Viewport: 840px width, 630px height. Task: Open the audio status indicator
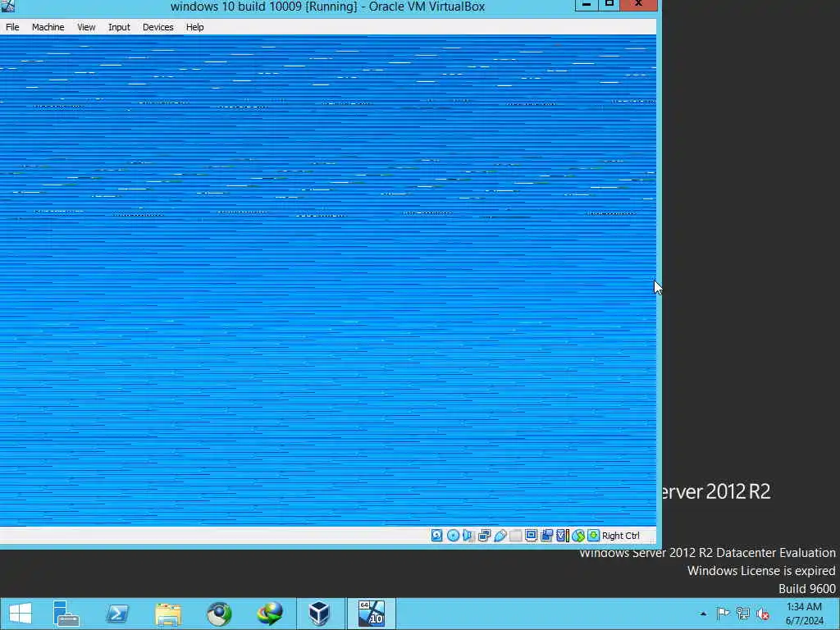pos(468,535)
